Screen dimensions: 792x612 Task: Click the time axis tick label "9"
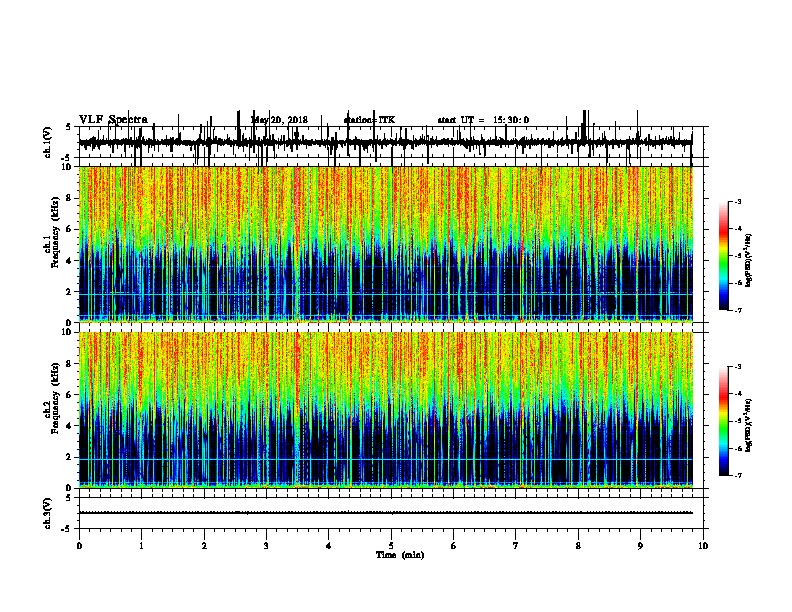pyautogui.click(x=640, y=546)
